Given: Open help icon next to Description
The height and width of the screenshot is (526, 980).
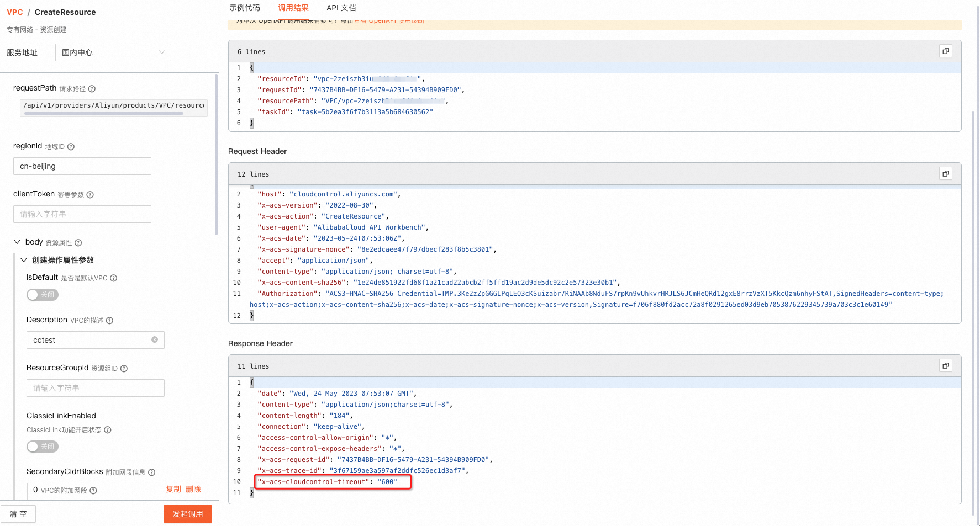Looking at the screenshot, I should point(109,321).
